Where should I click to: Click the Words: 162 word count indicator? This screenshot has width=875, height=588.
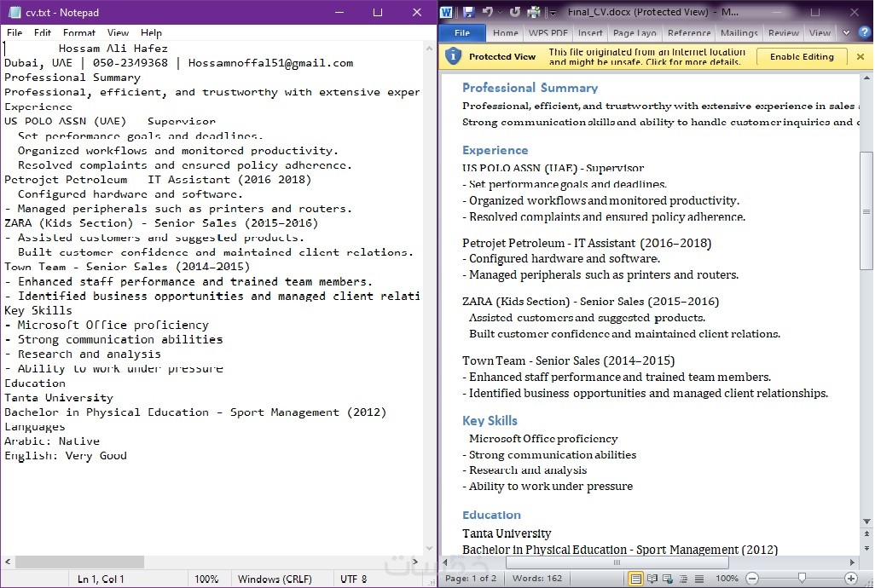pyautogui.click(x=536, y=579)
